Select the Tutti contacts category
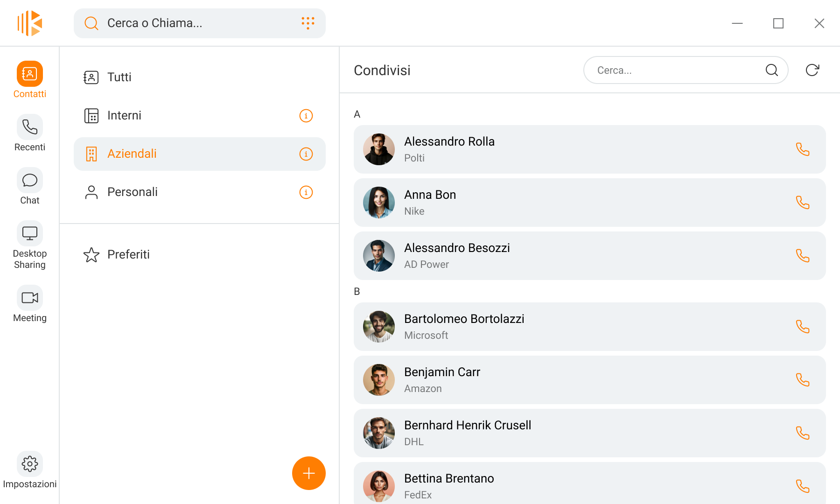The height and width of the screenshot is (504, 840). pos(119,77)
